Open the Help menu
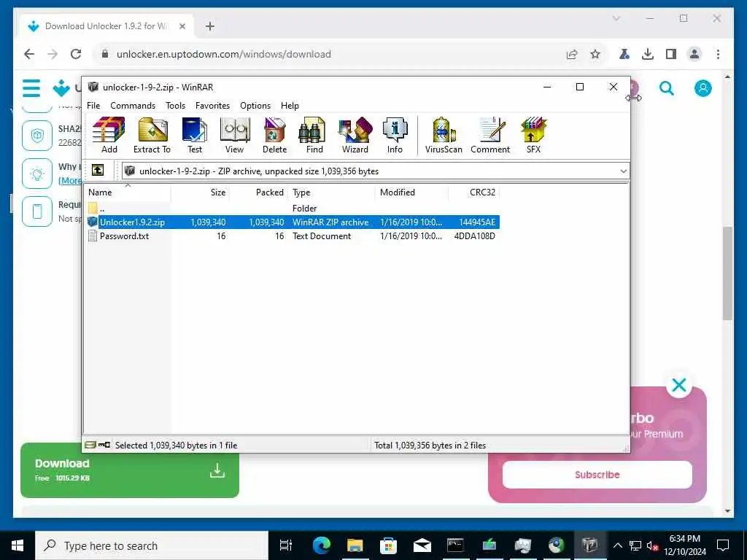Screen dimensions: 747x560 click(290, 105)
